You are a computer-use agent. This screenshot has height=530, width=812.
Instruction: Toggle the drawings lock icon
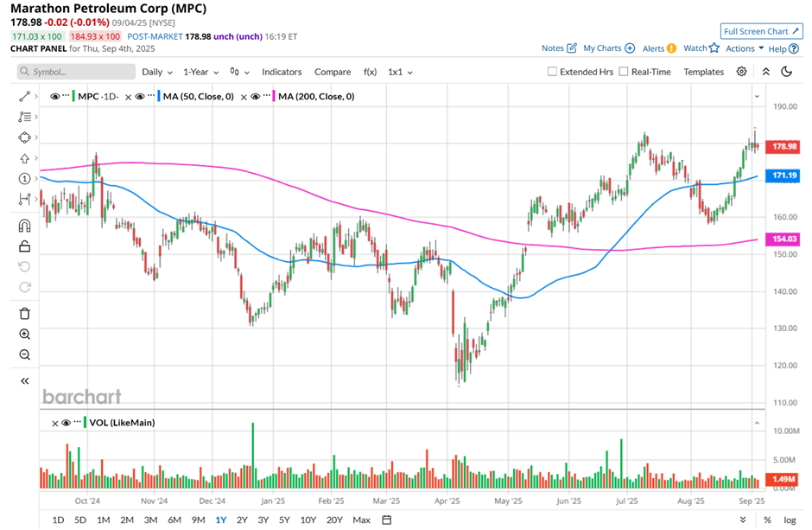click(24, 246)
